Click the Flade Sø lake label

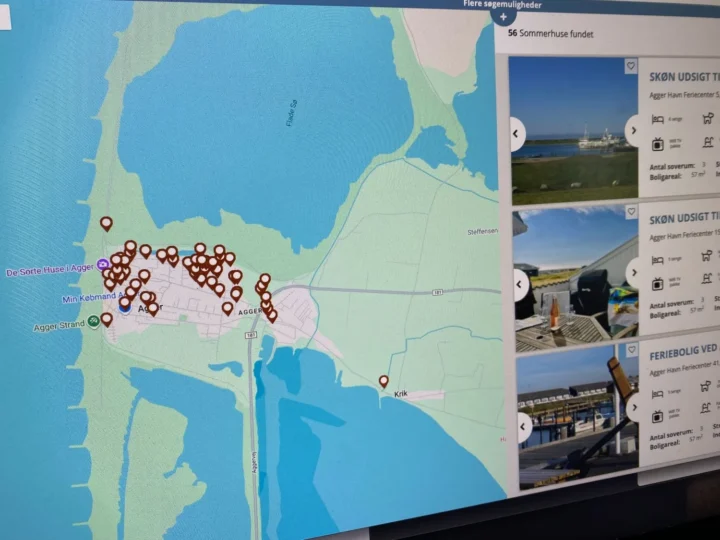[292, 113]
